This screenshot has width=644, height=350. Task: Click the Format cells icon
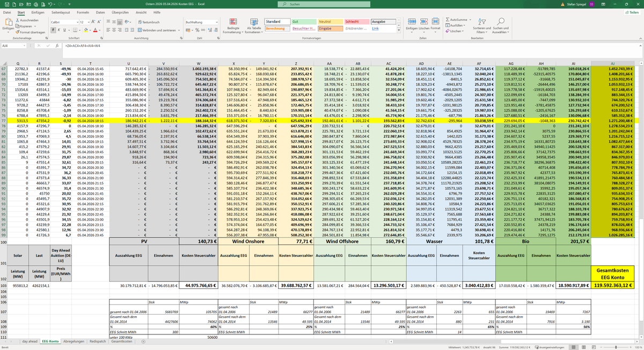pyautogui.click(x=435, y=21)
